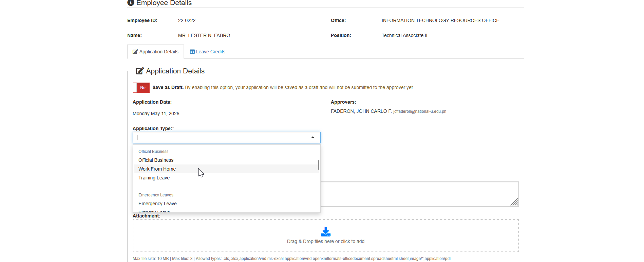Pick Emergency Leave from the list
Screen dimensions: 644x262
point(157,204)
